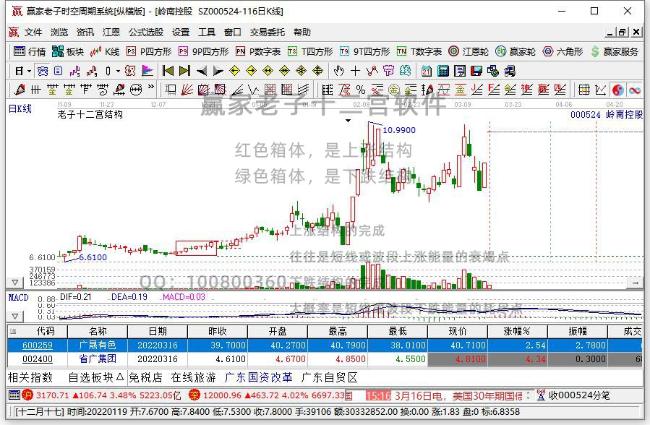Open the 交易委托 menu

(267, 32)
